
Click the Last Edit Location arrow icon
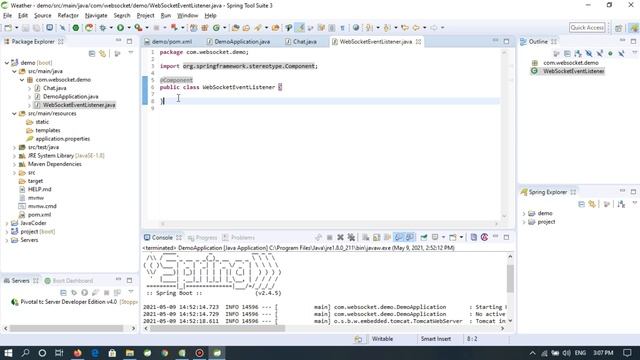coord(404,28)
